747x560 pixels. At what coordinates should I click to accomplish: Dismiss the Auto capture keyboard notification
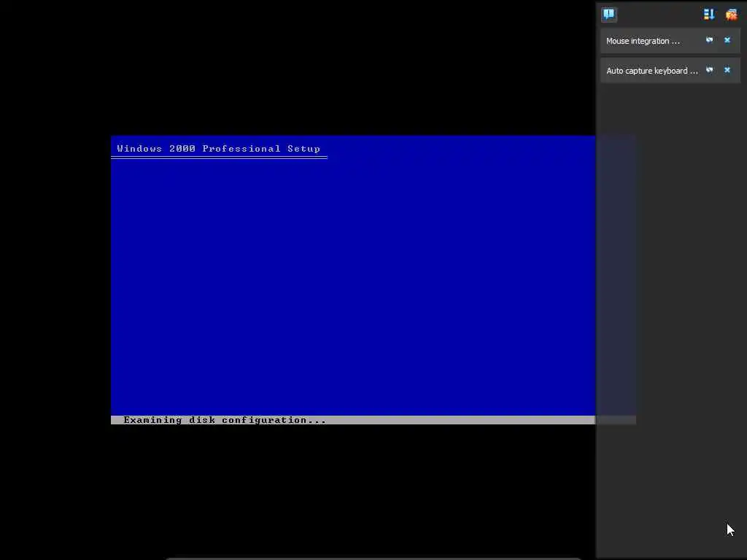727,71
